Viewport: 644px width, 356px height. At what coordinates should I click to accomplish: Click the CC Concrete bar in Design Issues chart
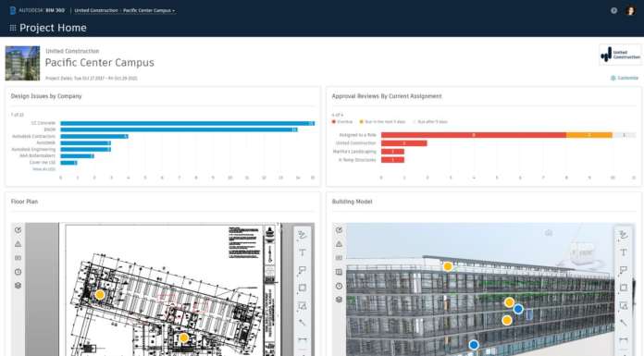click(x=188, y=123)
